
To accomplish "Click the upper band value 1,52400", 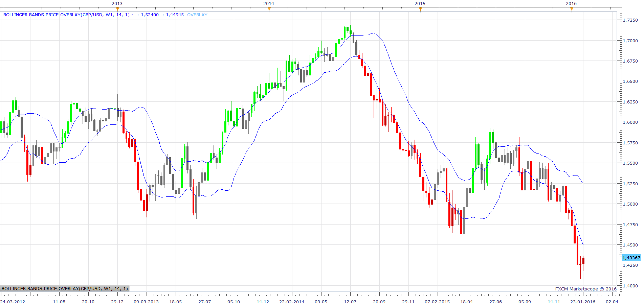I will (x=150, y=15).
